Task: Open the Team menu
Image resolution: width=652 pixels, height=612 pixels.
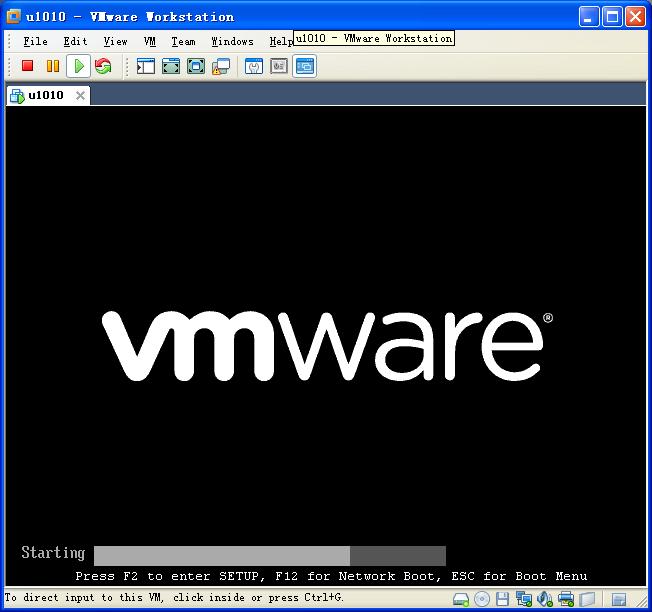Action: [183, 41]
